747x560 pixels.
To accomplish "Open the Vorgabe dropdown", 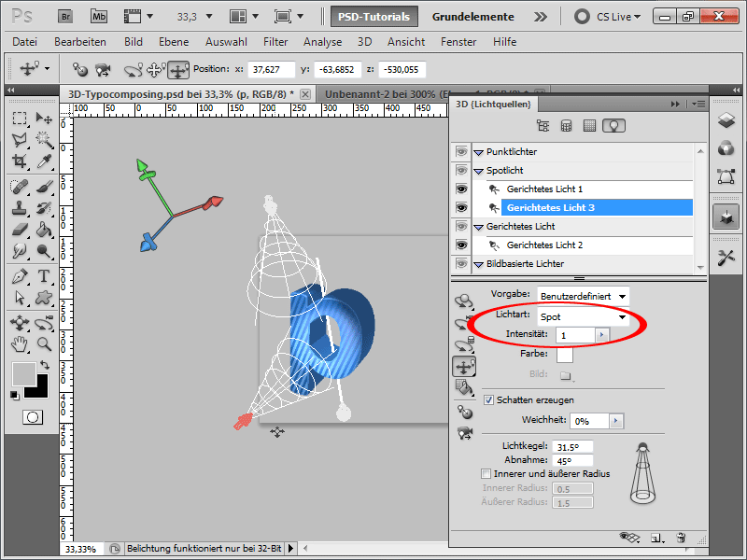I will 583,296.
